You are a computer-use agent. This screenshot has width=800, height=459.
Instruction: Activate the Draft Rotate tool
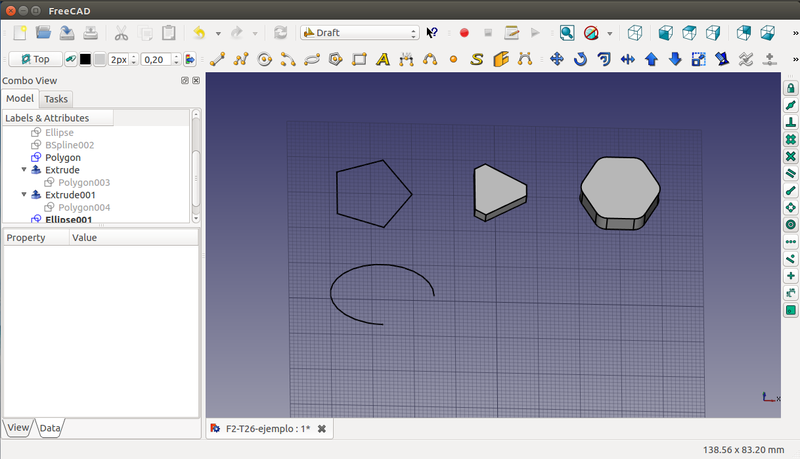pyautogui.click(x=581, y=59)
